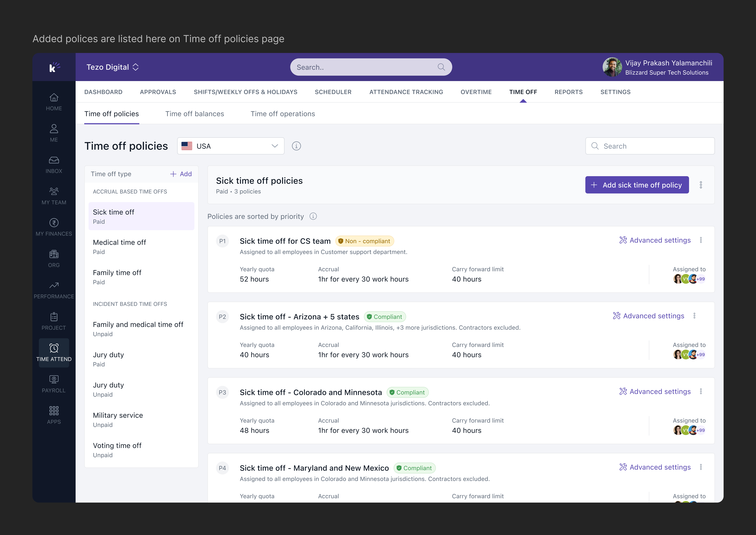The height and width of the screenshot is (535, 756).
Task: Switch to the Dashboard tab
Action: pos(103,92)
